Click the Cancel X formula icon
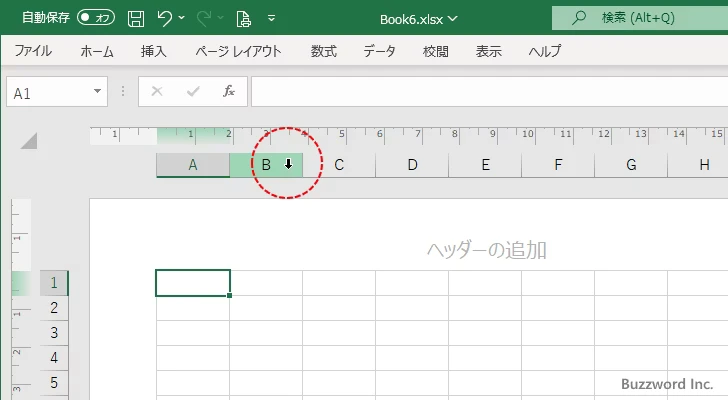Screen dimensions: 728x400 [157, 91]
